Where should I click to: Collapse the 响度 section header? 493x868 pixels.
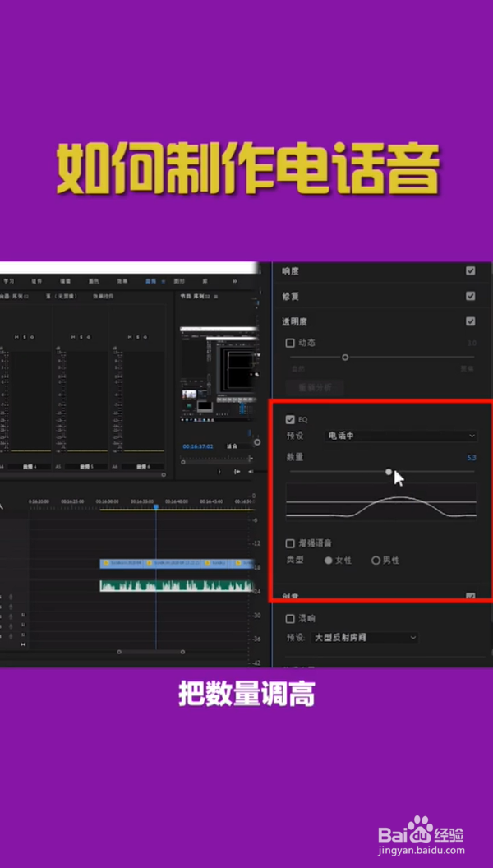coord(291,271)
